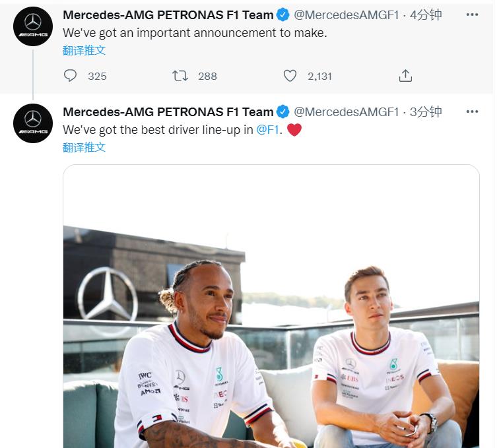Open the @F1 mention link
The image size is (499, 448).
(267, 130)
